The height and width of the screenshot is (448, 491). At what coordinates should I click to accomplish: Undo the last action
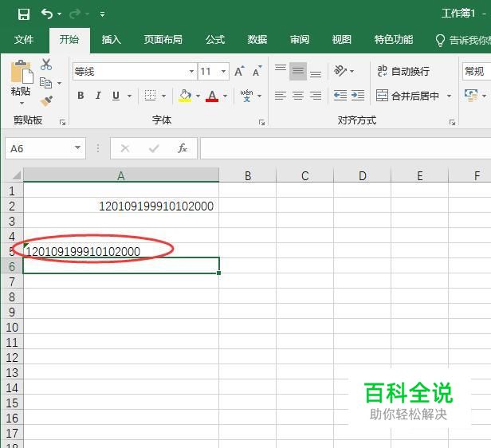click(47, 14)
